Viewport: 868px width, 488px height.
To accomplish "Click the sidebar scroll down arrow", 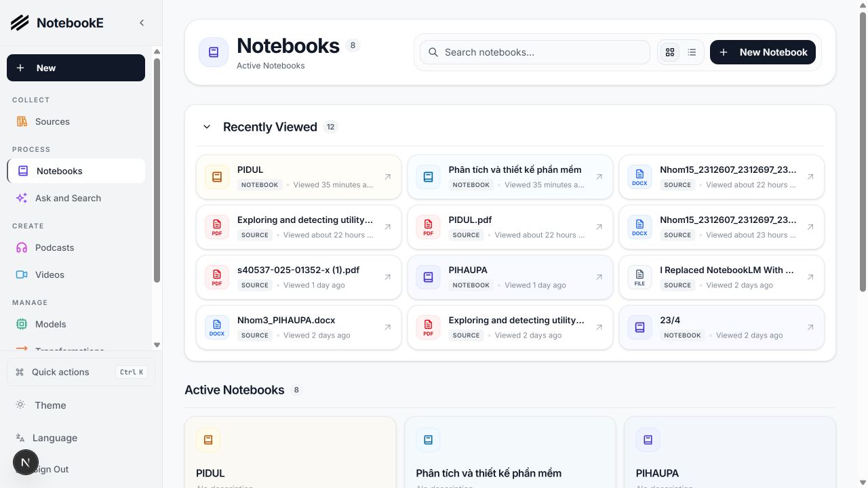I will [157, 345].
